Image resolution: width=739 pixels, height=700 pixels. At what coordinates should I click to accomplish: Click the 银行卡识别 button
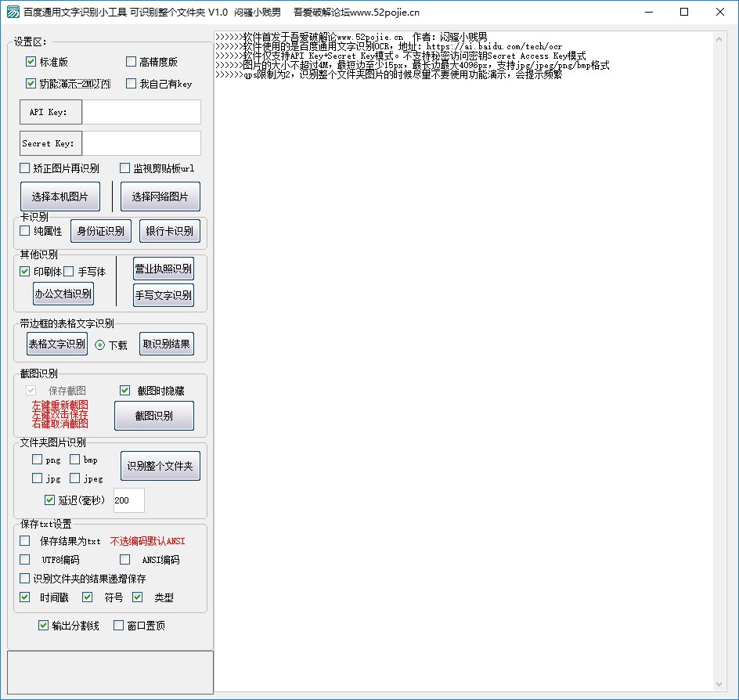tap(170, 231)
